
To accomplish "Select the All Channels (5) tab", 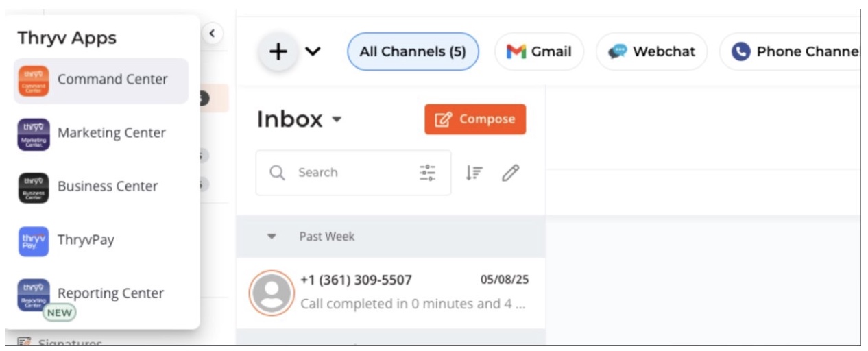I will (413, 51).
